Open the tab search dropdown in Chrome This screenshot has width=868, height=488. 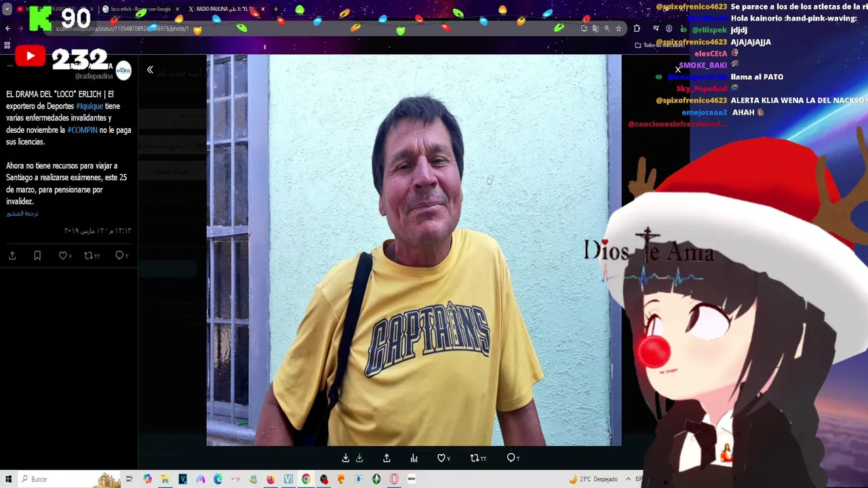click(7, 9)
